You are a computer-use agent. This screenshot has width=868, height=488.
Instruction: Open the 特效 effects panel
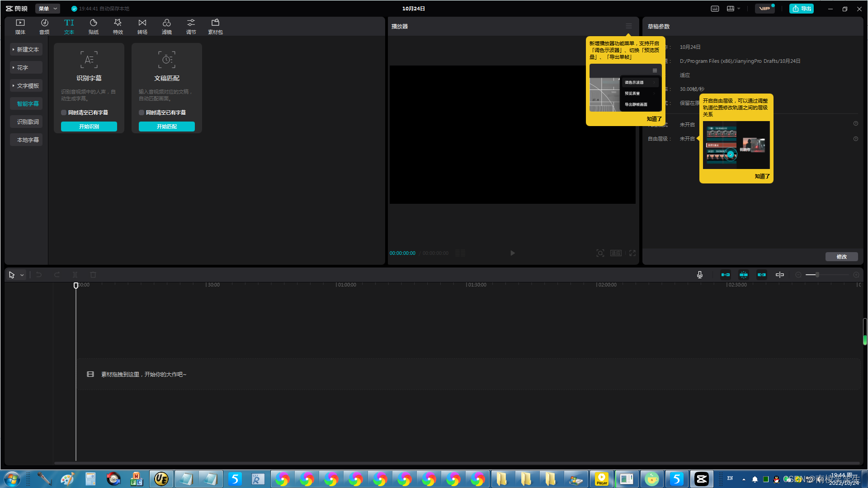click(118, 26)
